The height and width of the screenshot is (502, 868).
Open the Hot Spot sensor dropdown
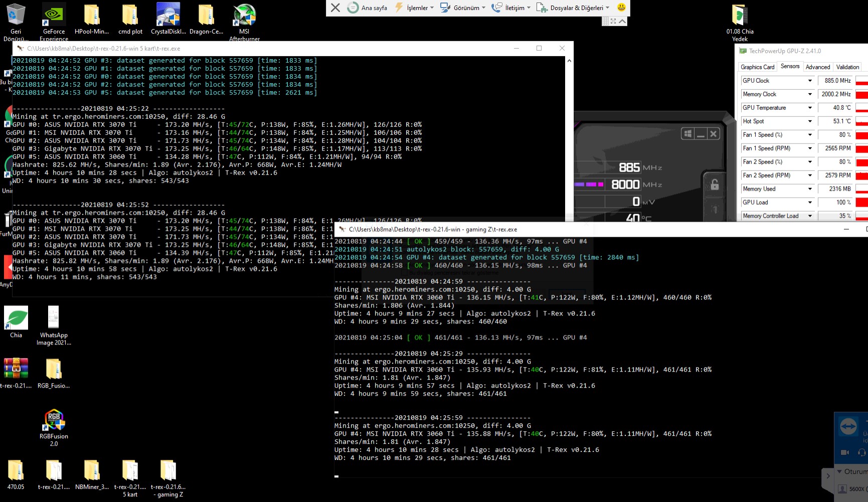coord(810,121)
